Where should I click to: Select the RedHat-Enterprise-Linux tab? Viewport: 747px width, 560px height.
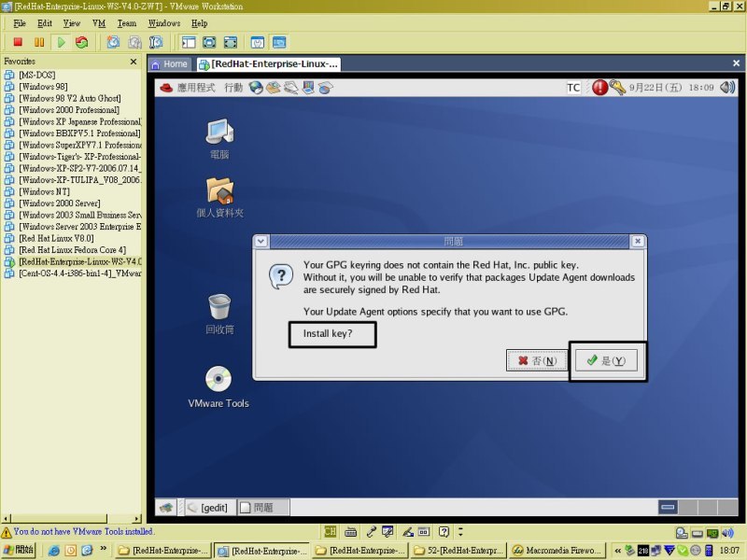click(x=269, y=64)
